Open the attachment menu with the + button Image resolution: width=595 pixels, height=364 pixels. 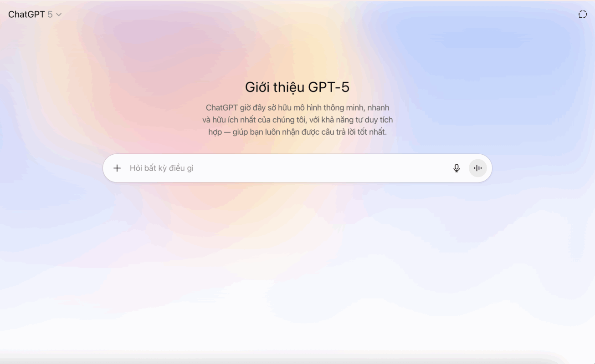pyautogui.click(x=117, y=168)
